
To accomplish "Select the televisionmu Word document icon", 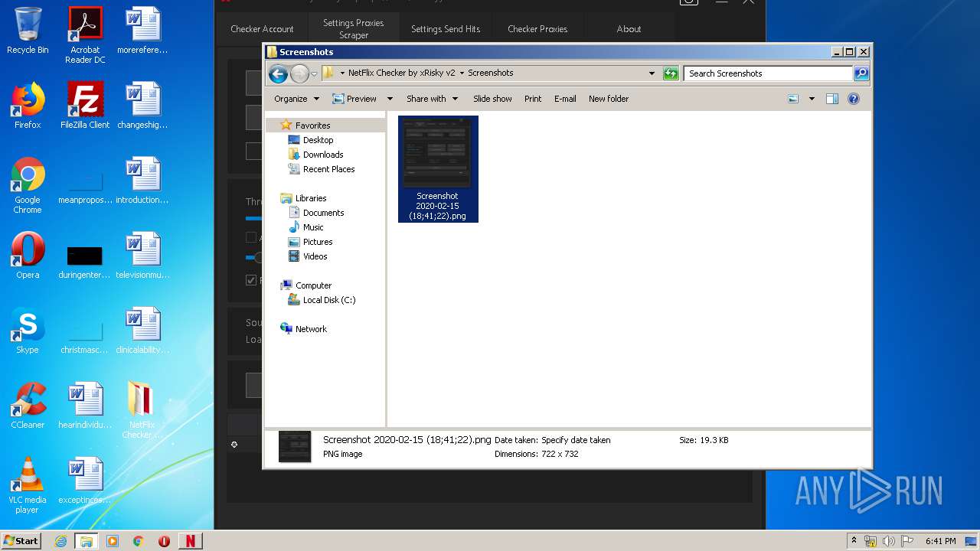I will (x=142, y=256).
